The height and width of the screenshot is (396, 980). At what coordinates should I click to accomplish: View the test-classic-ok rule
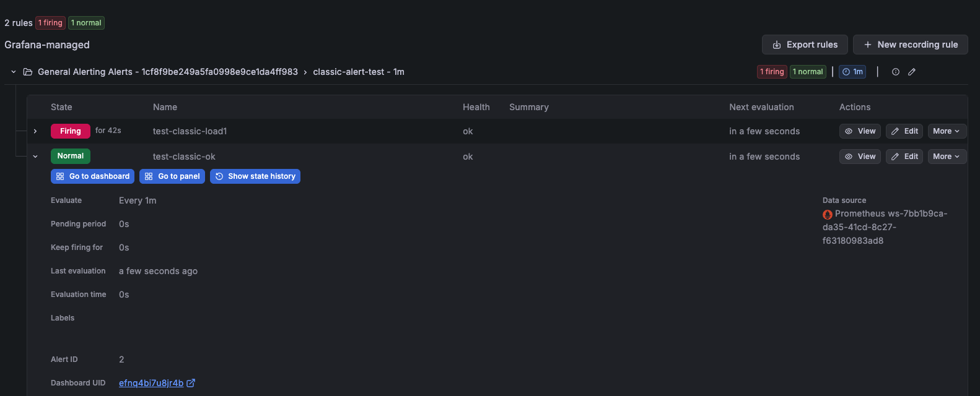860,157
